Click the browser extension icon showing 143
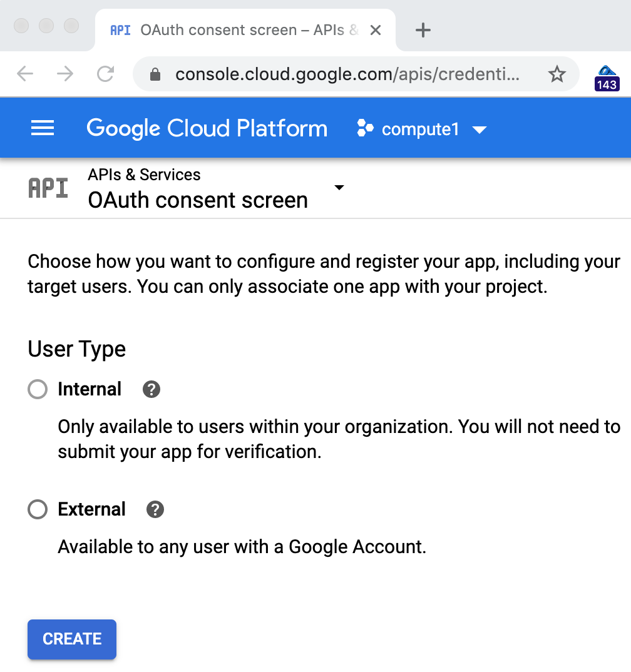Screen dimensions: 631x672 [x=606, y=78]
